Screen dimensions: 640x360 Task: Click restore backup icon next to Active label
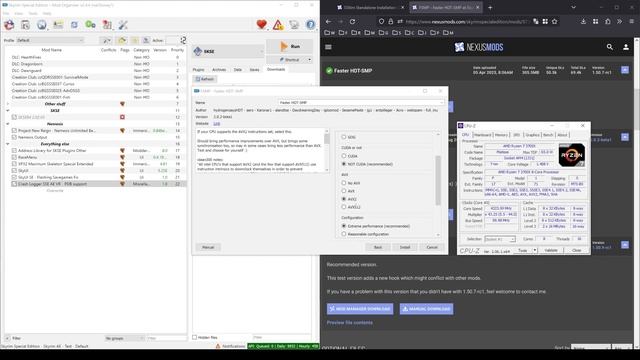146,40
